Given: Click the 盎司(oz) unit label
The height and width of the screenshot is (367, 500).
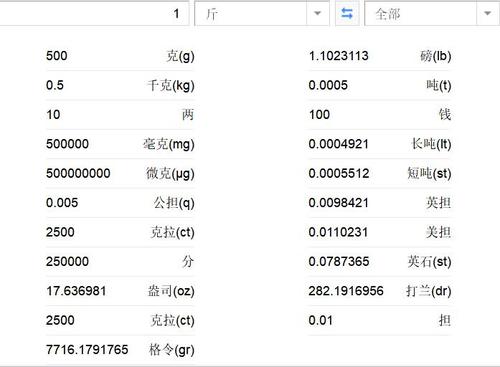Looking at the screenshot, I should tap(171, 291).
